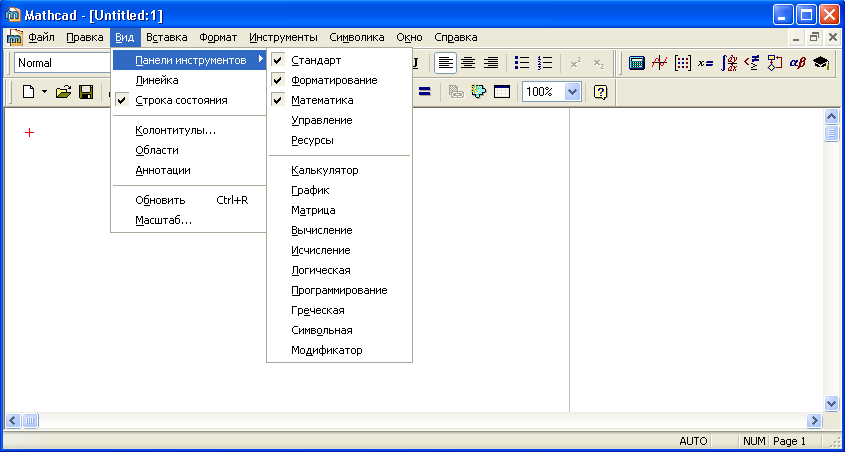This screenshot has width=845, height=452.
Task: Show the Модификатор palette
Action: click(340, 350)
